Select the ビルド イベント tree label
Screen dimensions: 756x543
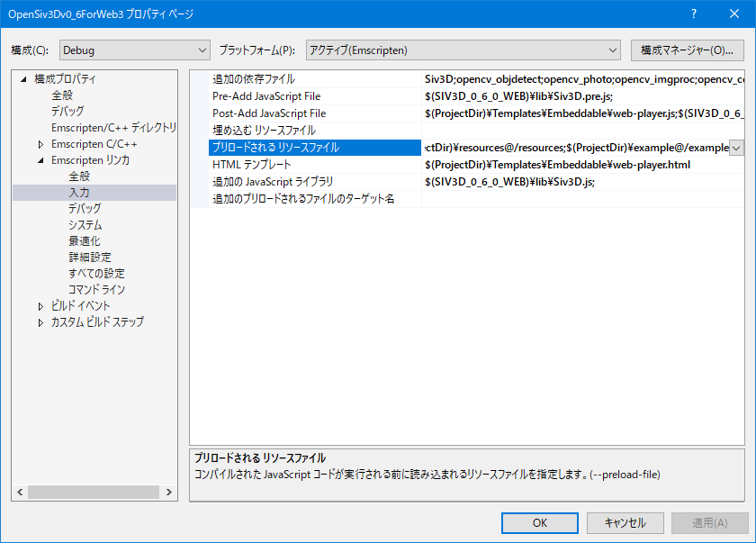tap(80, 306)
